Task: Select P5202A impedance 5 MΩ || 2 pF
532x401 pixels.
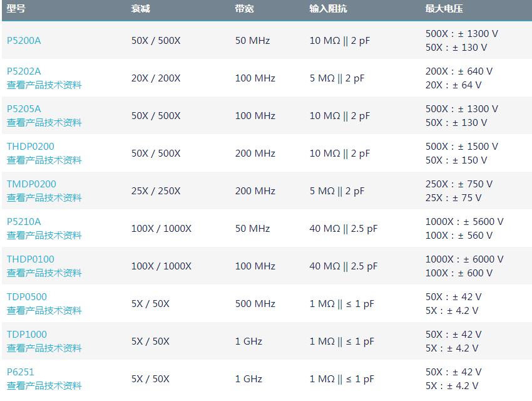Action: pos(337,78)
